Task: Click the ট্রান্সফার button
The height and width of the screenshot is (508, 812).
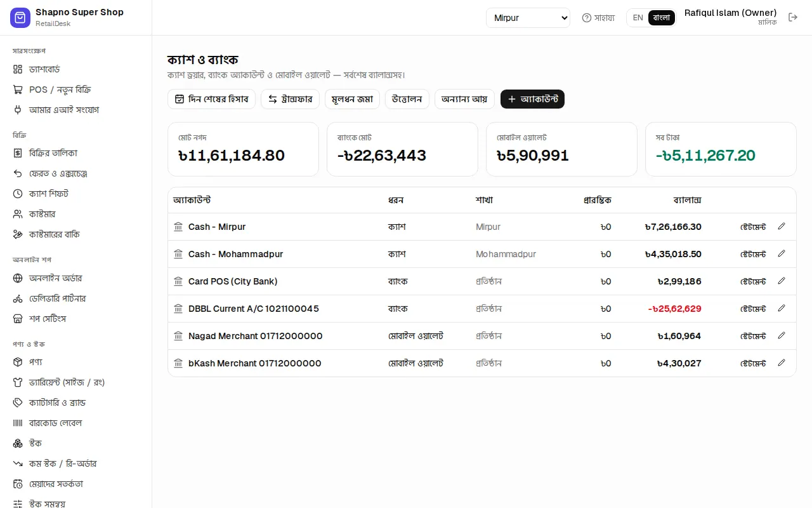Action: coord(291,99)
